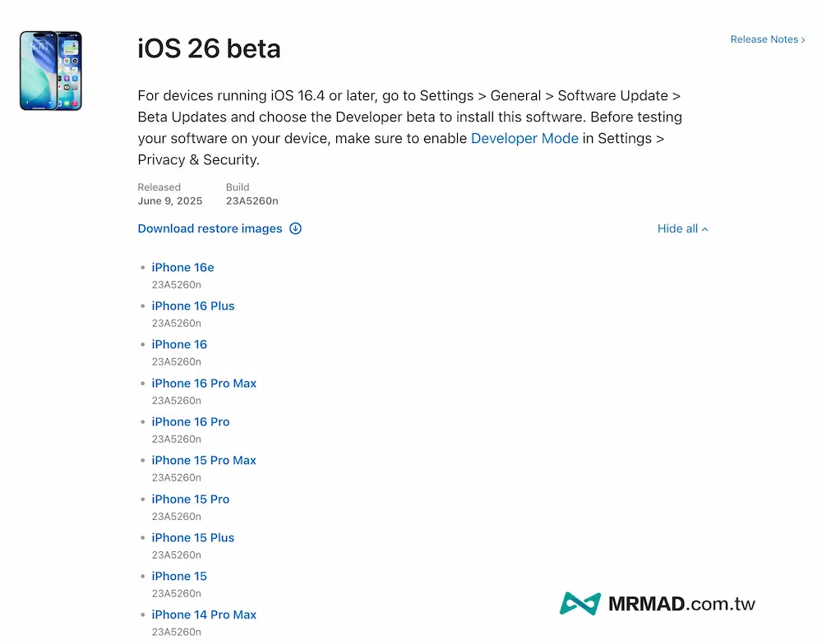
Task: Click the MRMAD logo icon
Action: [580, 604]
